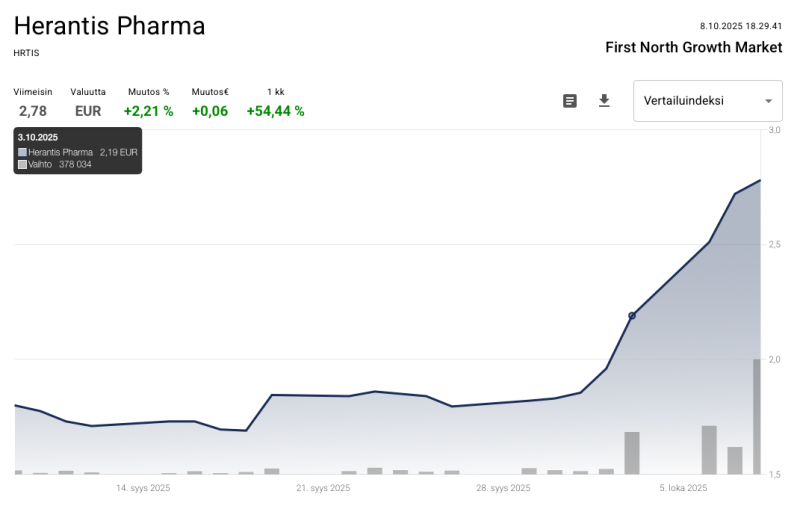Click the +0,06 euro change value

point(210,111)
